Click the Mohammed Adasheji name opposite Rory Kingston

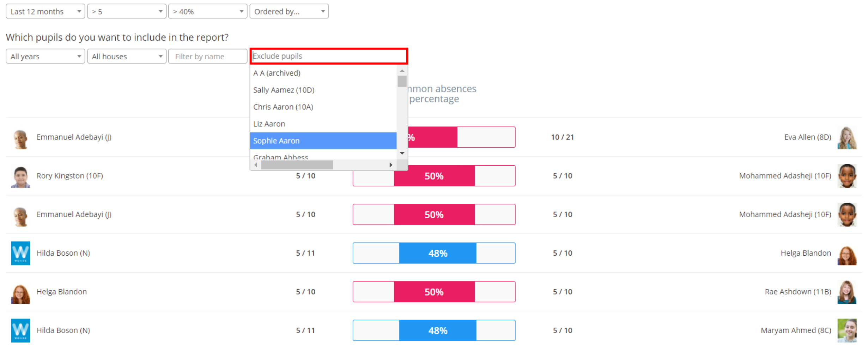[x=785, y=176]
